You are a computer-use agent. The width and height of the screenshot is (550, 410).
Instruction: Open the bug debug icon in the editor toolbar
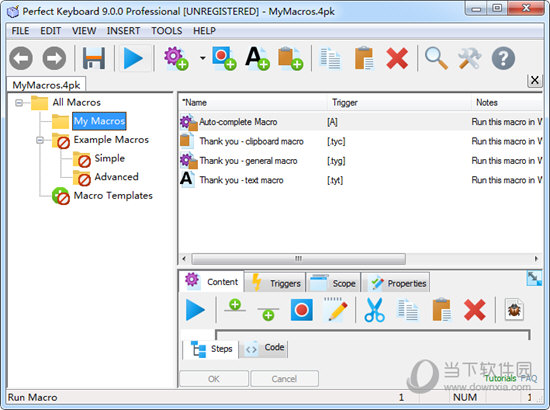514,310
